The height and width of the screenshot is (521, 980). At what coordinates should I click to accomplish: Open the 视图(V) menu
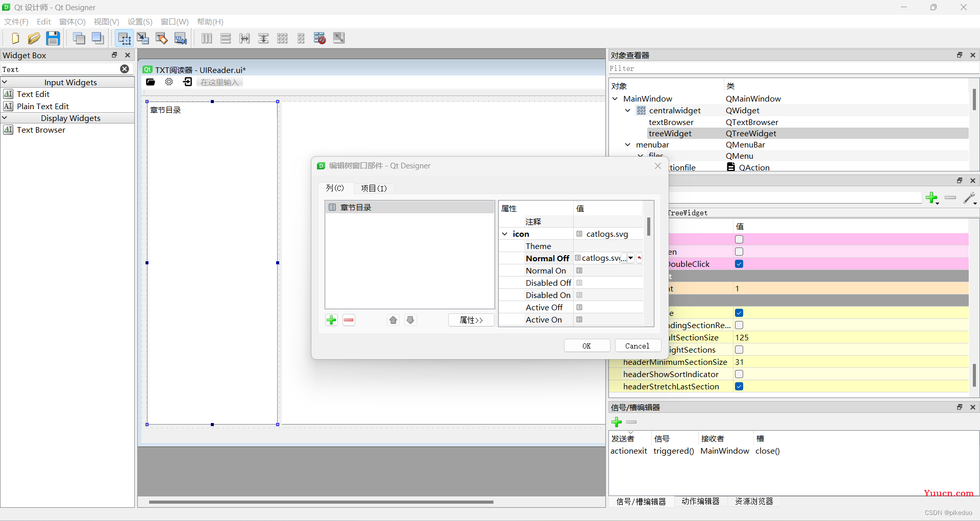(106, 21)
